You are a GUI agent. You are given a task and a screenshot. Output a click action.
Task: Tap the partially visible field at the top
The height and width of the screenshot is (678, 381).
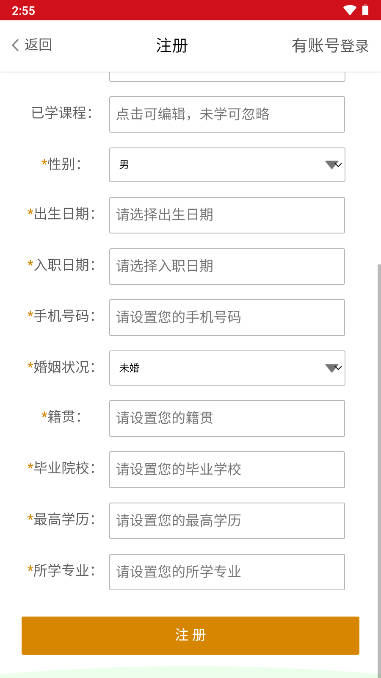point(227,77)
